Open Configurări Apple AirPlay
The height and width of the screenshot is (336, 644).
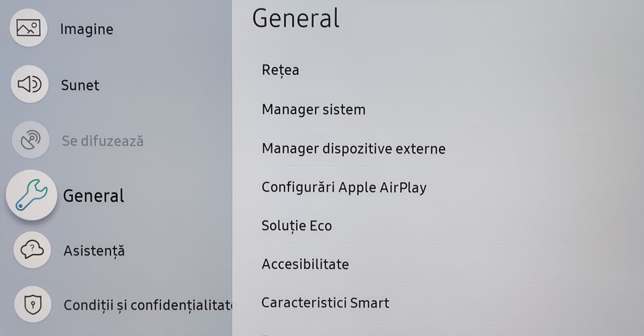[439, 187]
